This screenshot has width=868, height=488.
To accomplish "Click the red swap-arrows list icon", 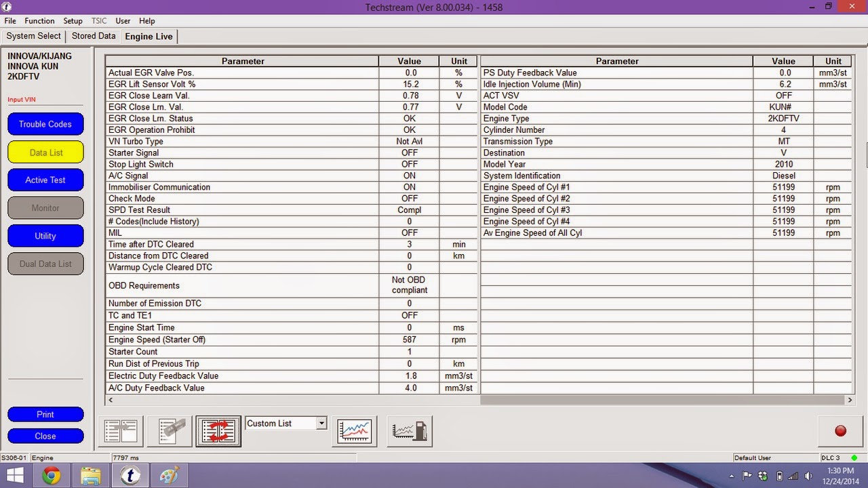I will [x=218, y=431].
